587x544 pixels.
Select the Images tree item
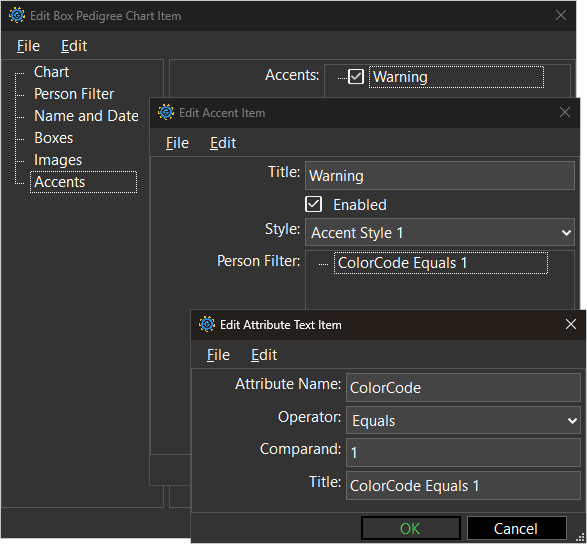click(58, 160)
